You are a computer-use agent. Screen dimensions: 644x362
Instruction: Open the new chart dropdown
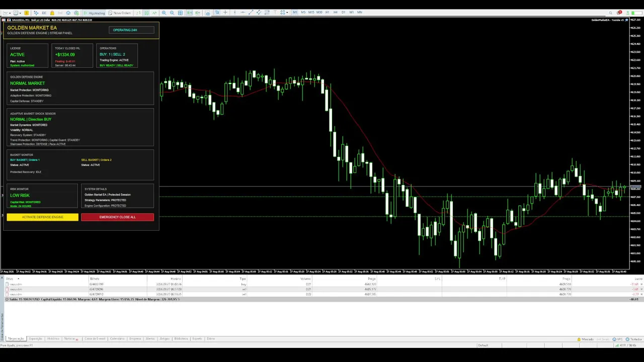(x=7, y=13)
